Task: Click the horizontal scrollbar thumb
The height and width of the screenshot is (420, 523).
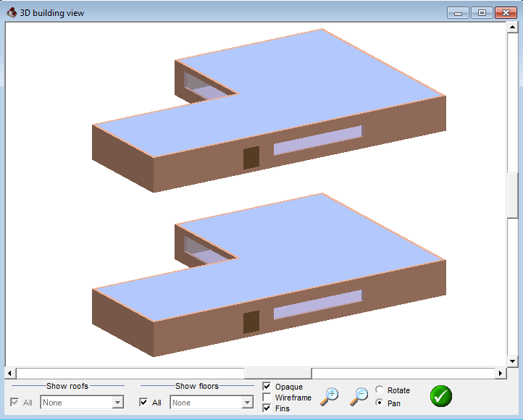Action: point(278,374)
